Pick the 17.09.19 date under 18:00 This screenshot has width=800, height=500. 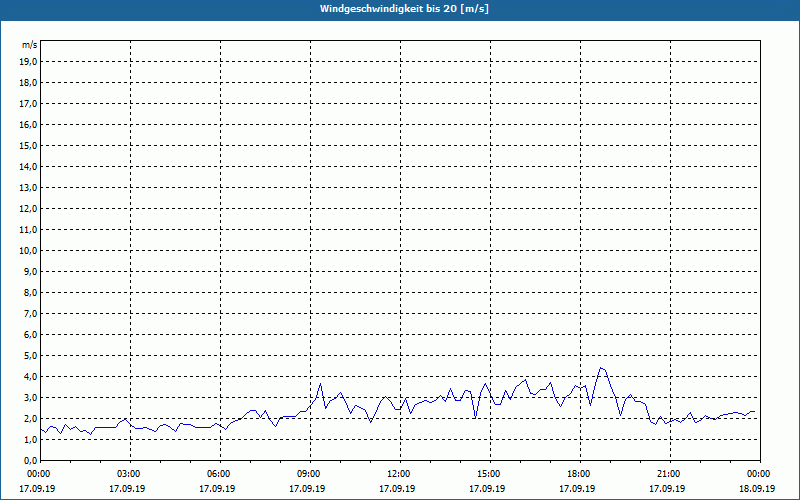pos(577,489)
